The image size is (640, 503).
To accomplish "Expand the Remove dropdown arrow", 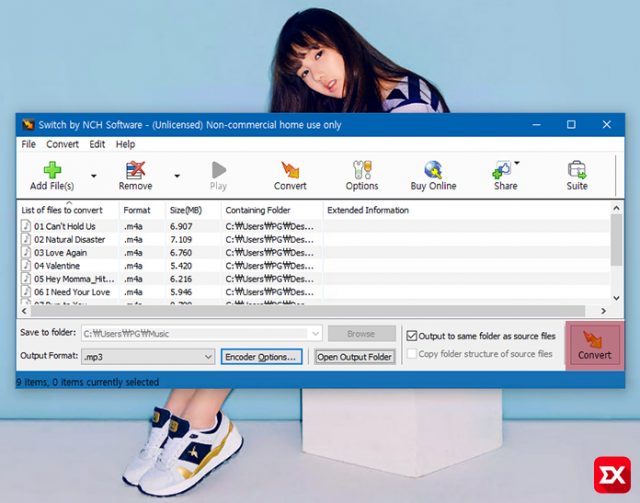I will 177,176.
